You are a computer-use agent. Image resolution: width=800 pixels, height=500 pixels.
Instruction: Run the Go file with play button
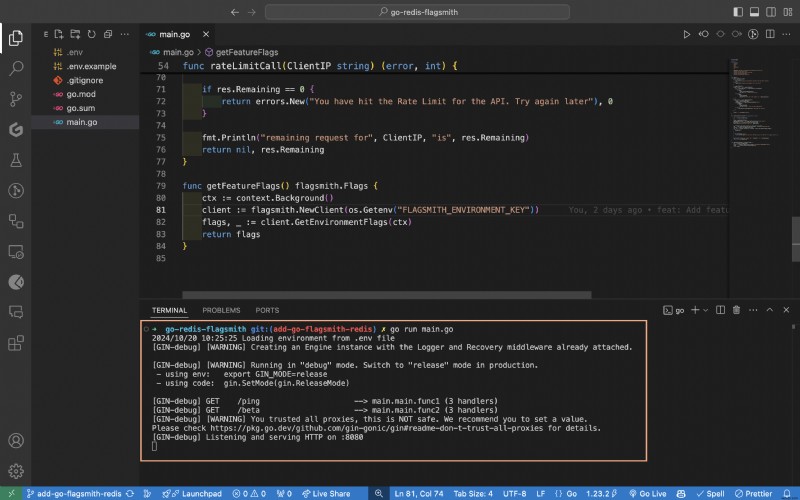coord(686,34)
